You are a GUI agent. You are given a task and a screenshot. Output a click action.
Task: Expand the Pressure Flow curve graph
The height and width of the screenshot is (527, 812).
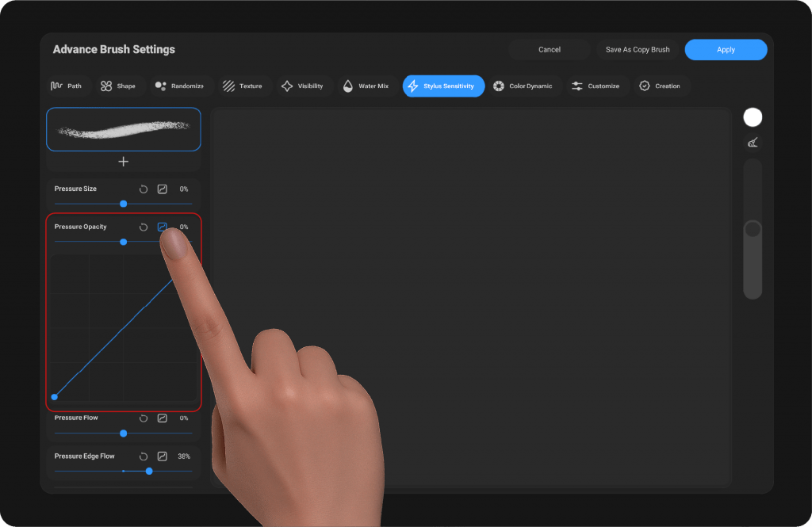click(163, 418)
